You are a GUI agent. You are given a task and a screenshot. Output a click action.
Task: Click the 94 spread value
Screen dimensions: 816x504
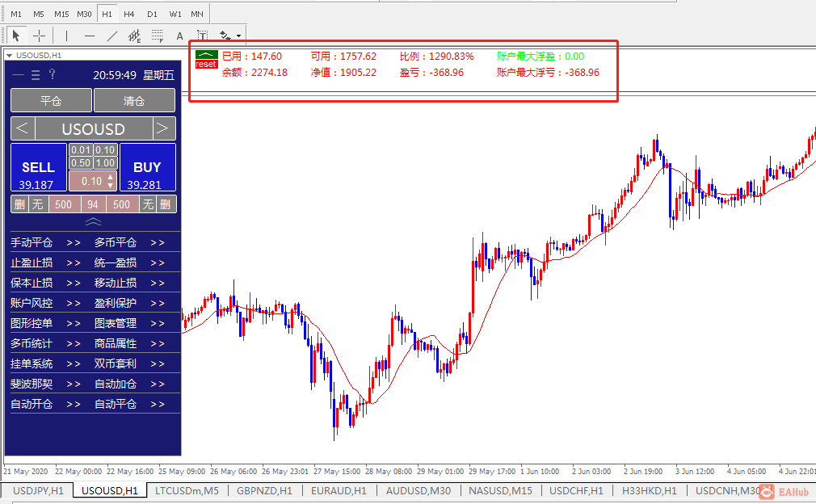(x=93, y=204)
